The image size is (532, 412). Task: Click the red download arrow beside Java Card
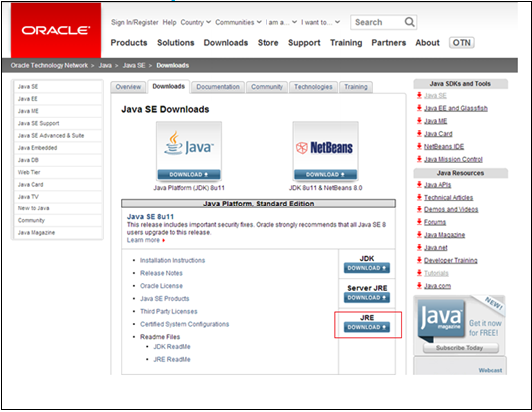click(x=419, y=133)
